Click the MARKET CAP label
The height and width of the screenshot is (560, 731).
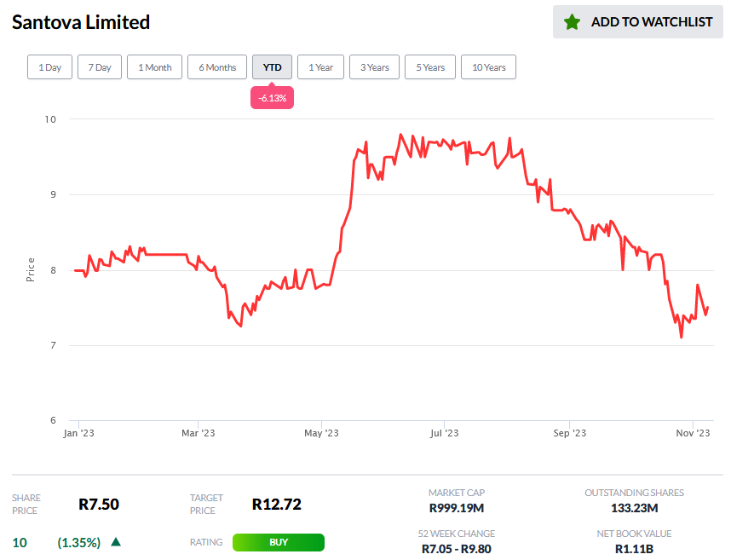(x=457, y=493)
